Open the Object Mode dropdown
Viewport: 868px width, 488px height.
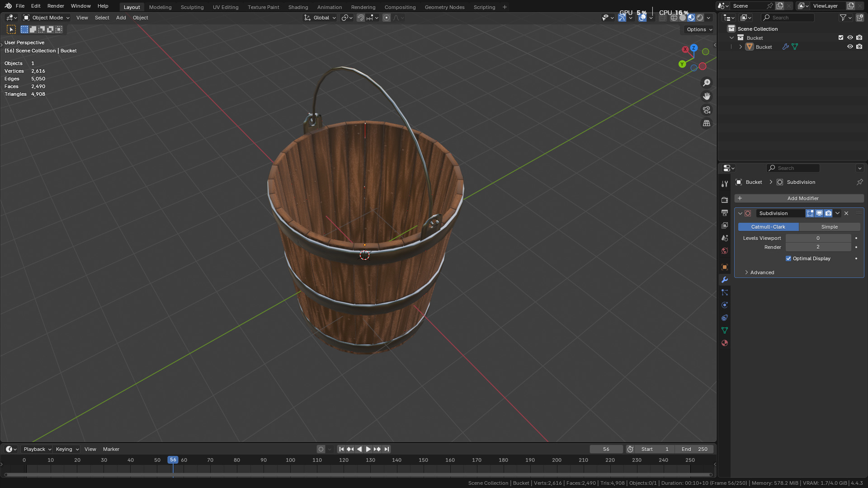click(46, 18)
